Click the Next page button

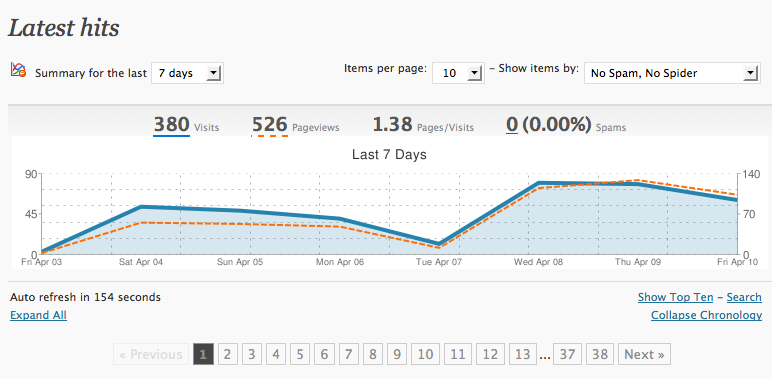pyautogui.click(x=644, y=354)
